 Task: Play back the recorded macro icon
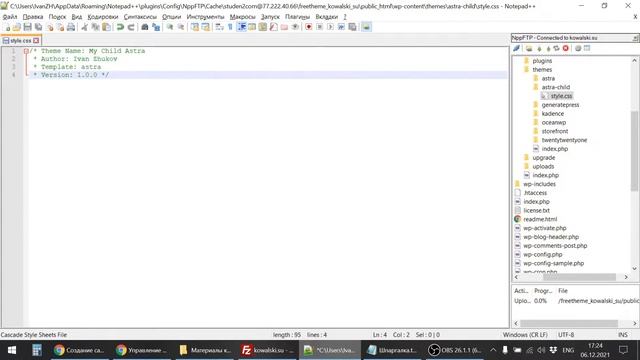pos(330,27)
